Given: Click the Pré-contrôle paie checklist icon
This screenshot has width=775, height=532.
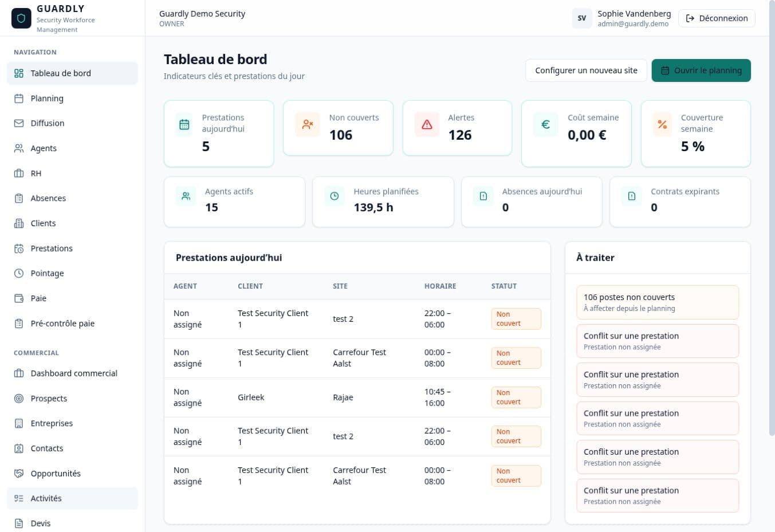Looking at the screenshot, I should click(x=19, y=324).
